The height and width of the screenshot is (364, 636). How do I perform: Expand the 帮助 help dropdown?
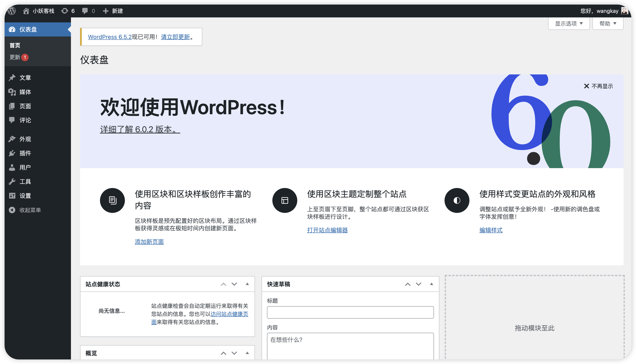coord(608,23)
